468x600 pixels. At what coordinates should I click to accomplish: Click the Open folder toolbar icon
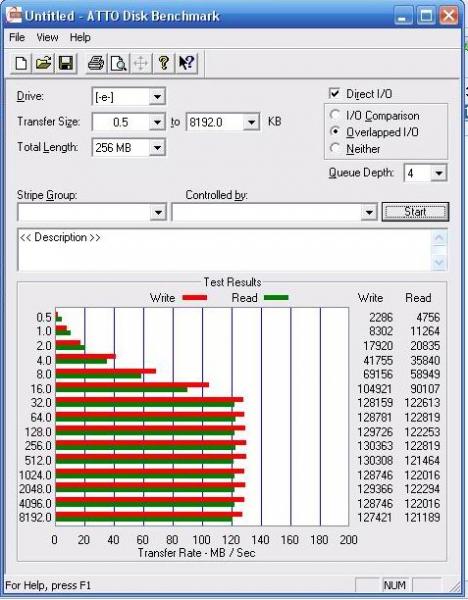[43, 63]
